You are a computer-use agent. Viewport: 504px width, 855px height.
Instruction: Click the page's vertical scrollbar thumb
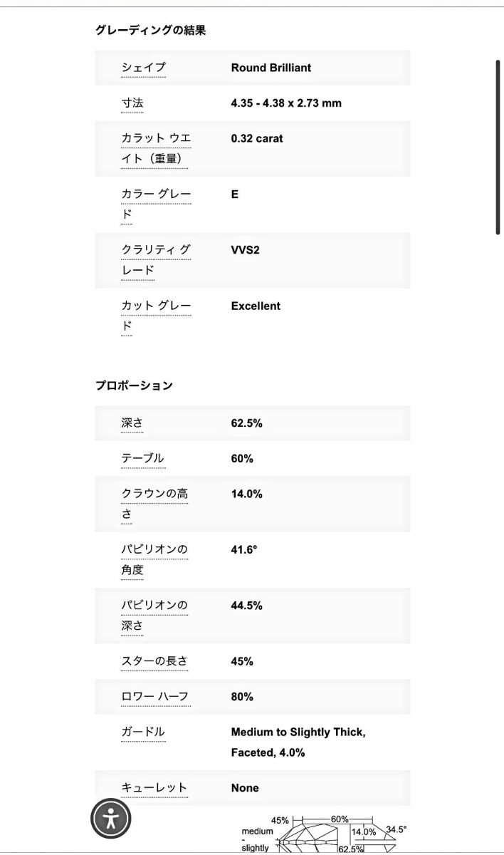(498, 147)
